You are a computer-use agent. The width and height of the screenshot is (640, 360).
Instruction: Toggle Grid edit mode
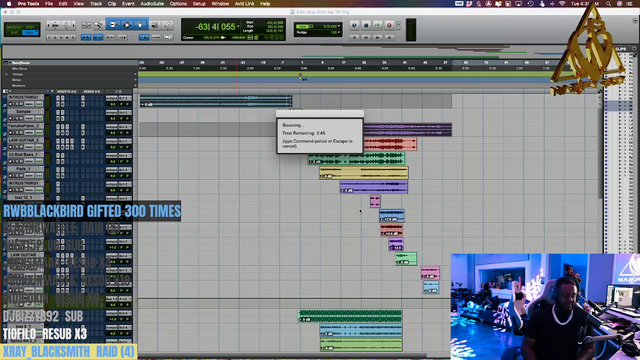click(x=30, y=32)
